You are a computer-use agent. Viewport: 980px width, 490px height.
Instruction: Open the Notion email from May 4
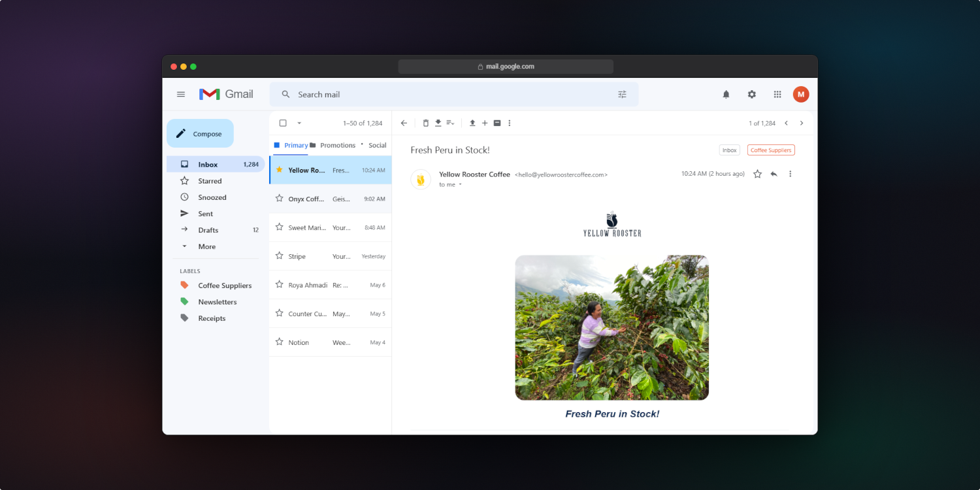click(x=331, y=342)
